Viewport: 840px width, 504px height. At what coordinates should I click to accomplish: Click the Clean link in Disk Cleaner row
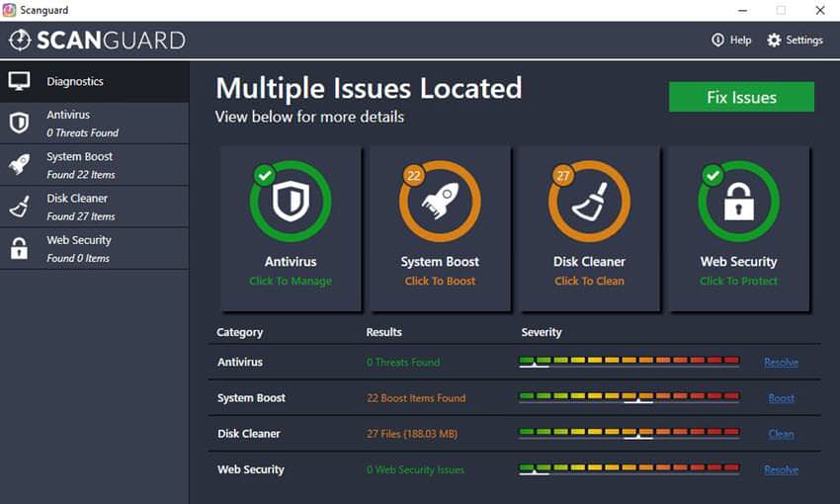click(x=781, y=435)
